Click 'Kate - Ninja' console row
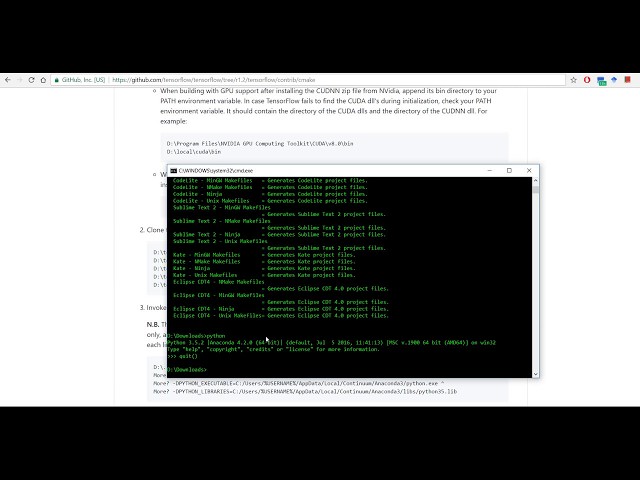Image resolution: width=640 pixels, height=480 pixels. tap(264, 268)
